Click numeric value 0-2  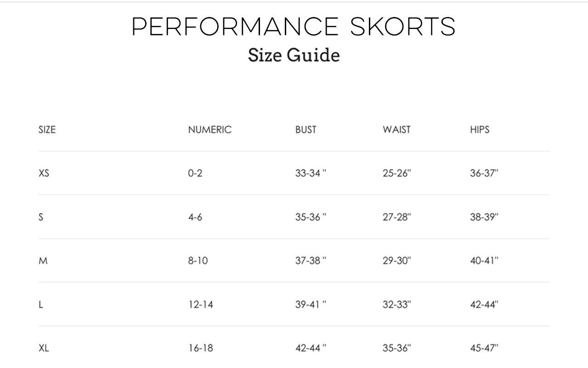point(195,173)
